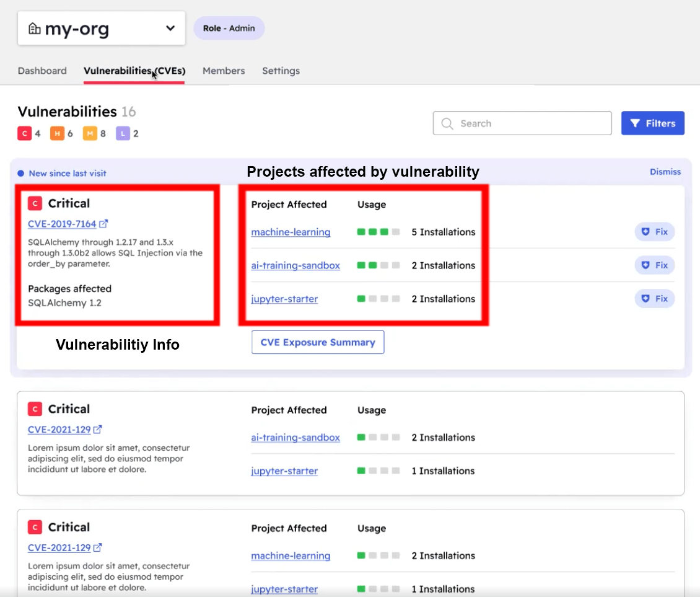Expand the my-org organization dropdown
700x597 pixels.
[x=170, y=28]
